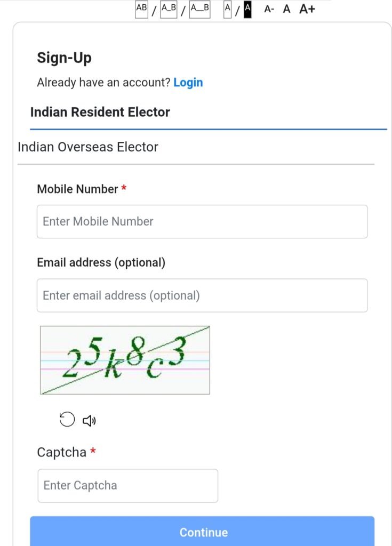
Task: Increase font size with A+ button
Action: tap(307, 9)
